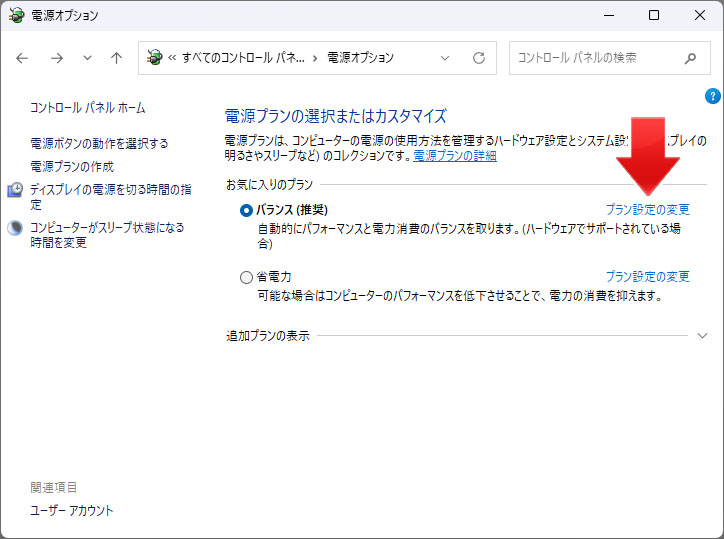Click the back navigation arrow
The width and height of the screenshot is (724, 539).
pyautogui.click(x=23, y=58)
